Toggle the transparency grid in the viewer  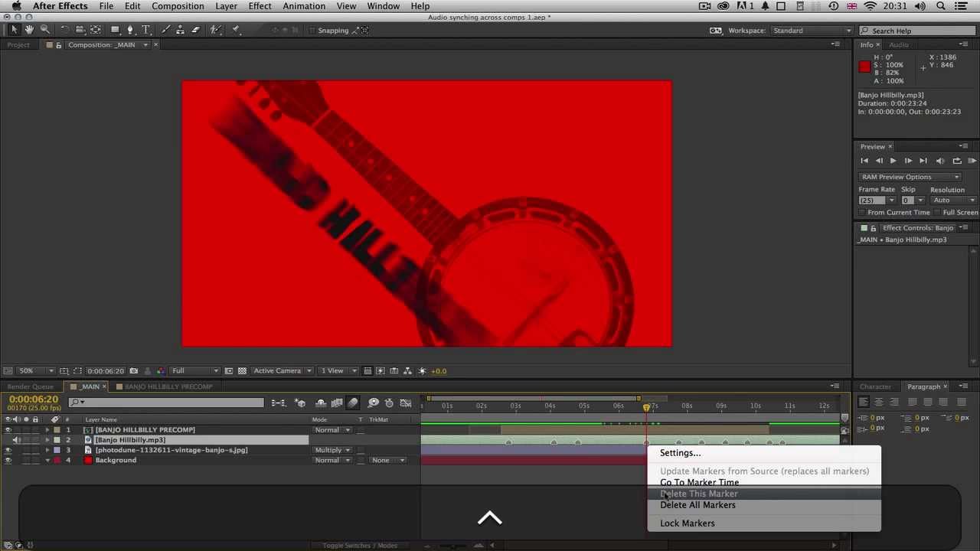pyautogui.click(x=243, y=371)
